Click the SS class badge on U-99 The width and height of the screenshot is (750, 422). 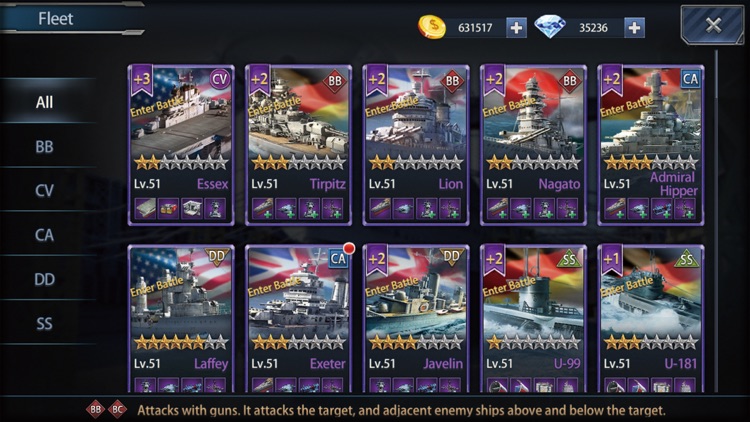click(x=569, y=260)
